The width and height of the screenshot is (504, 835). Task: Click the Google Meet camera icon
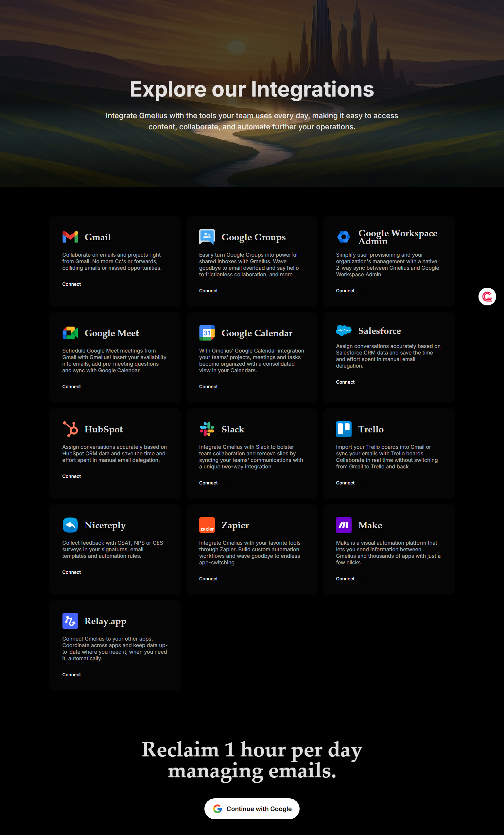70,333
